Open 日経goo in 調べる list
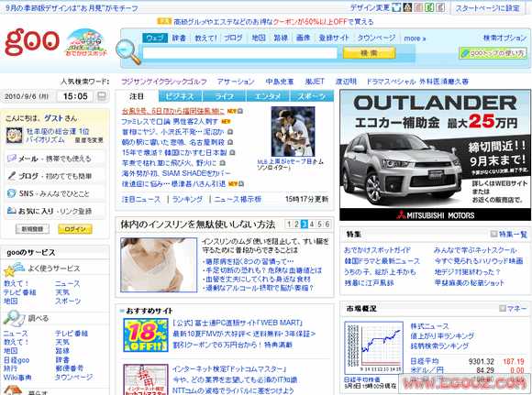The height and width of the screenshot is (395, 532). click(17, 360)
